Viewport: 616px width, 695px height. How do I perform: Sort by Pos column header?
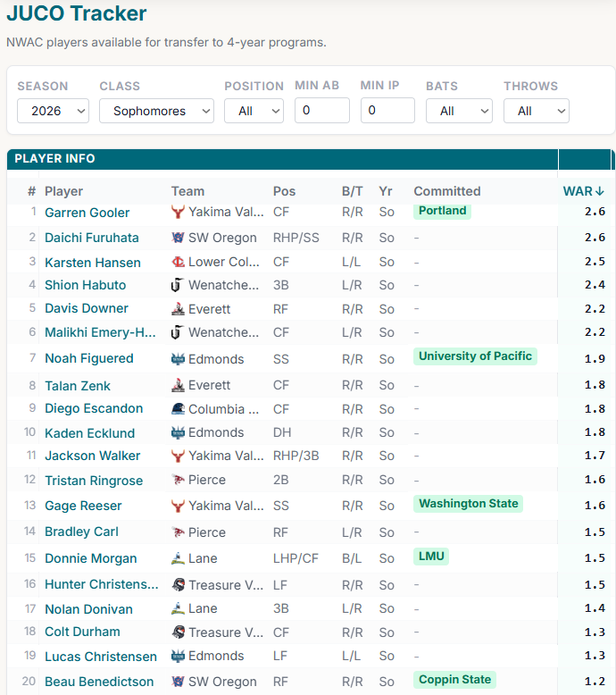coord(284,191)
